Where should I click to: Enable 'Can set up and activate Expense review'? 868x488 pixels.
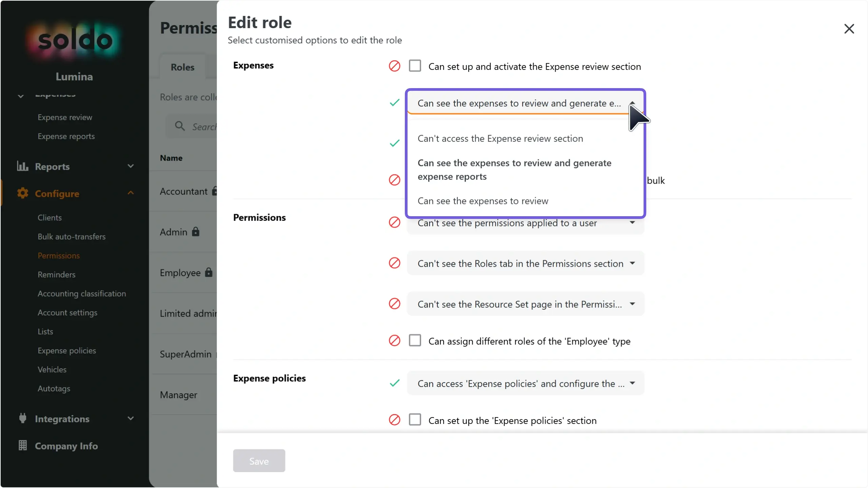[415, 66]
